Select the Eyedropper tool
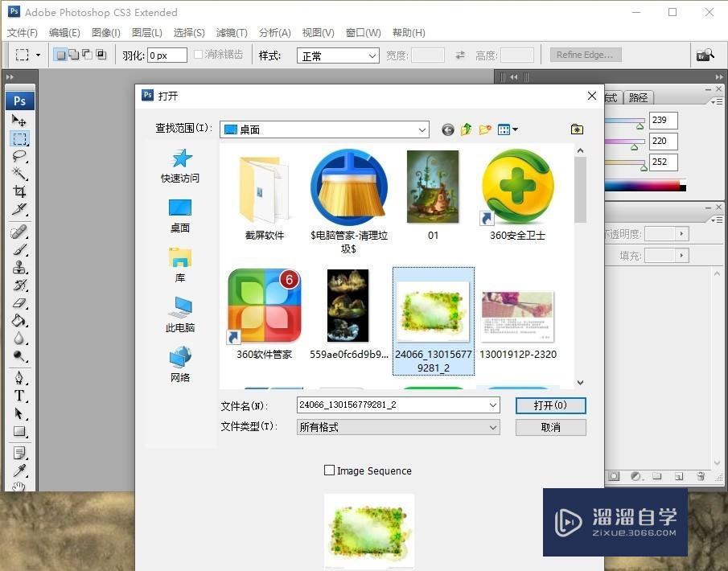 tap(18, 470)
